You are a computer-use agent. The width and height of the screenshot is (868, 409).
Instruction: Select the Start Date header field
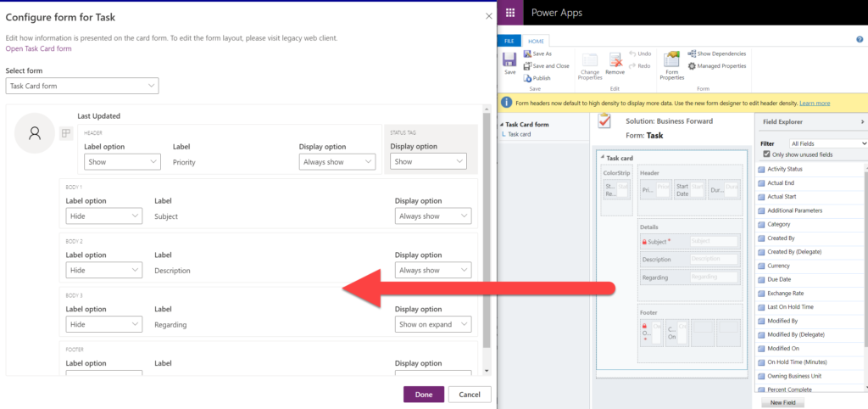pyautogui.click(x=690, y=190)
